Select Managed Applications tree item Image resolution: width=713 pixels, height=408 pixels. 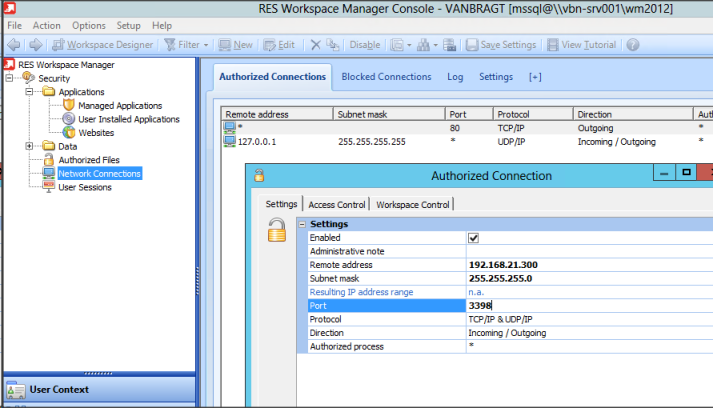[x=120, y=106]
